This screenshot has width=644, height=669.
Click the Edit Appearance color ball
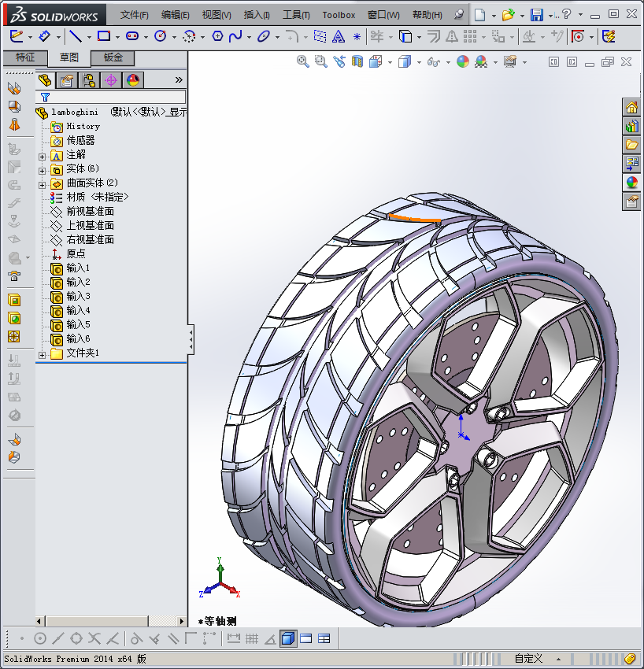pyautogui.click(x=463, y=62)
